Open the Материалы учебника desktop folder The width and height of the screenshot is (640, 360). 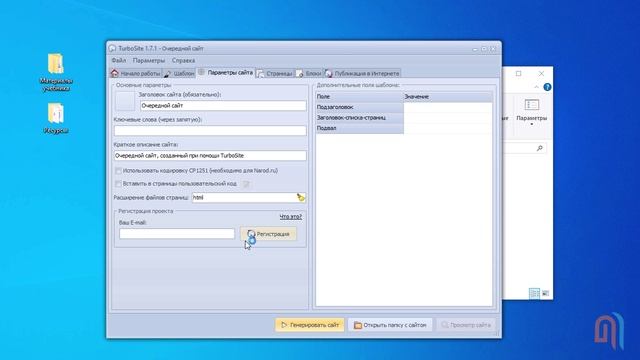[56, 72]
